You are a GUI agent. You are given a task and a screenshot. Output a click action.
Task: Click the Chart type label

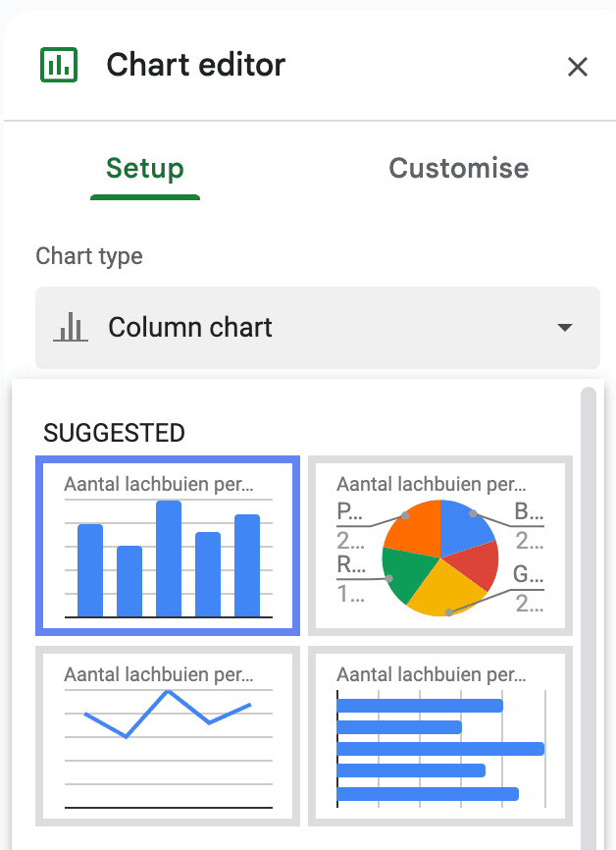[x=89, y=256]
